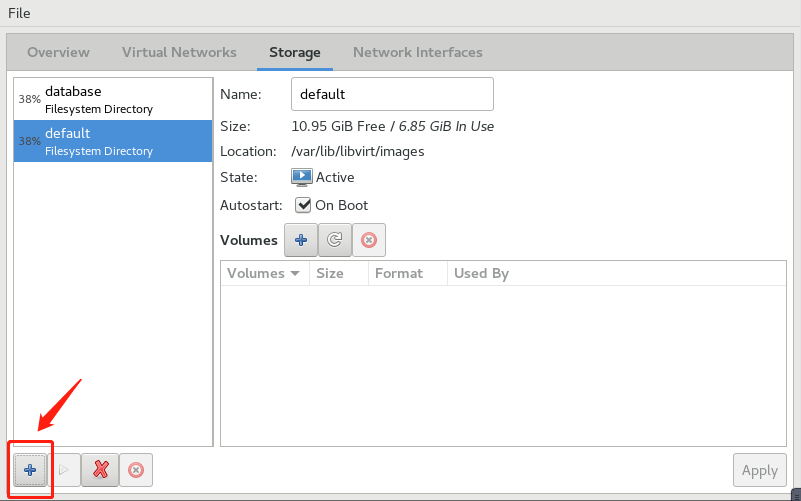The width and height of the screenshot is (801, 501).
Task: Open the File menu
Action: click(x=19, y=13)
